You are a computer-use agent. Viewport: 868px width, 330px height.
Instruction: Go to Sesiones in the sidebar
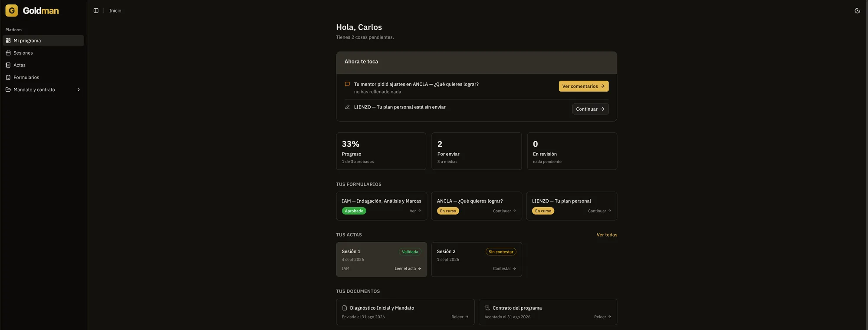pyautogui.click(x=43, y=53)
